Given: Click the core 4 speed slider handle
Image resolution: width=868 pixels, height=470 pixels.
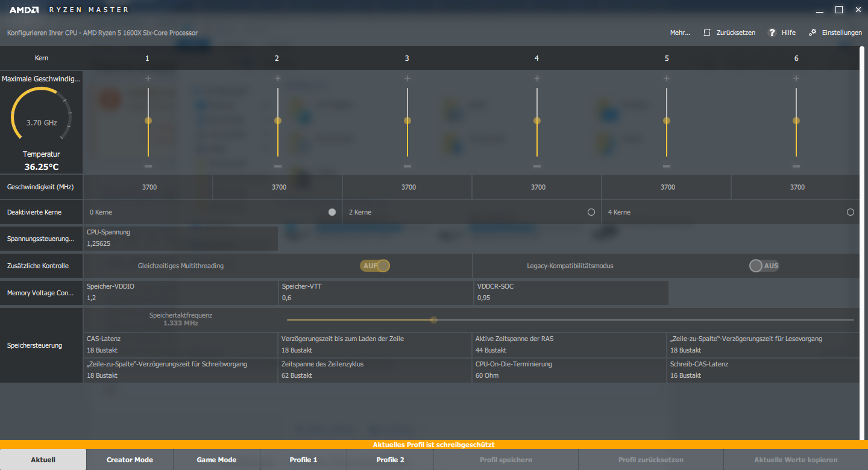Looking at the screenshot, I should tap(537, 121).
